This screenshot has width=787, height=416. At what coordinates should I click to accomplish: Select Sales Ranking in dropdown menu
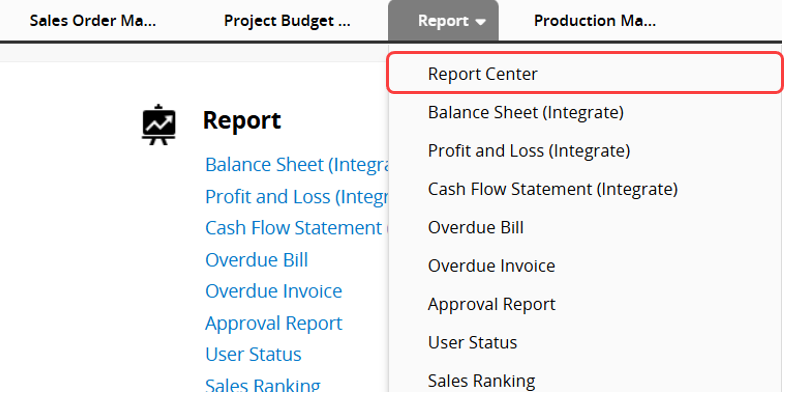481,380
